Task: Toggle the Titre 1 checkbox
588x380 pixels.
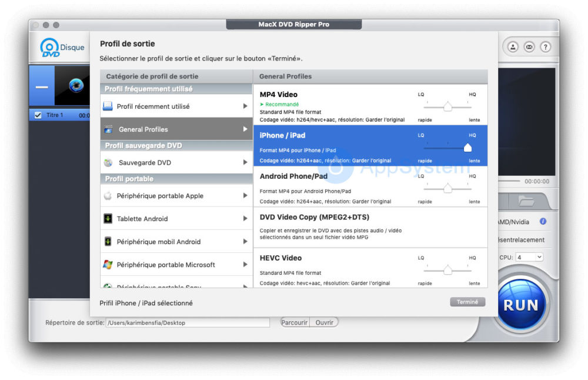Action: tap(38, 115)
